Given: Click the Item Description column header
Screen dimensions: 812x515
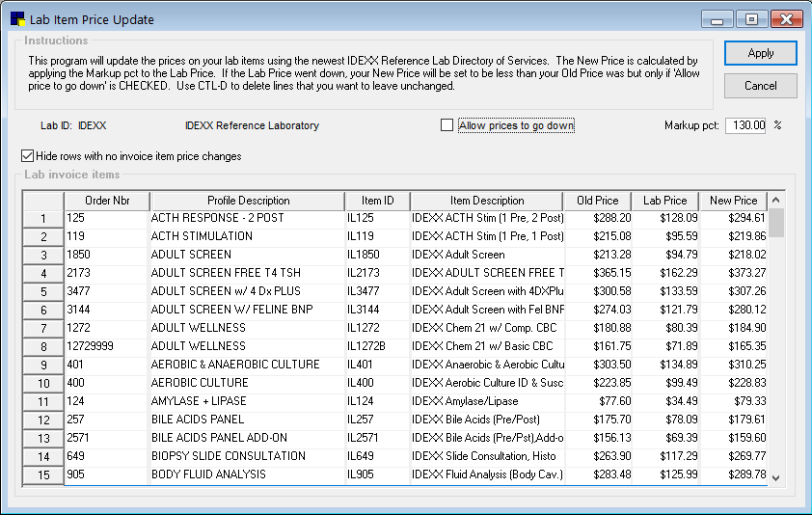Looking at the screenshot, I should tap(487, 201).
